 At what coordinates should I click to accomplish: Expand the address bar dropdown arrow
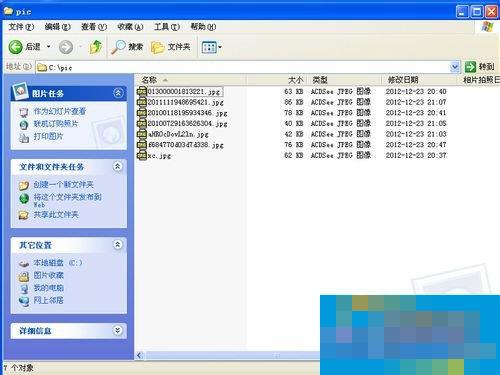point(455,67)
